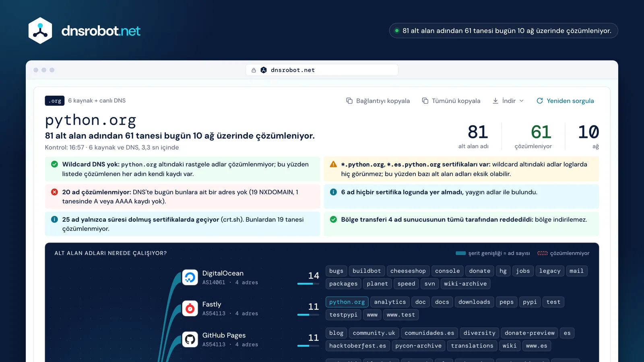This screenshot has height=362, width=644.
Task: Click the testpypi subdomain chip
Action: tap(343, 315)
